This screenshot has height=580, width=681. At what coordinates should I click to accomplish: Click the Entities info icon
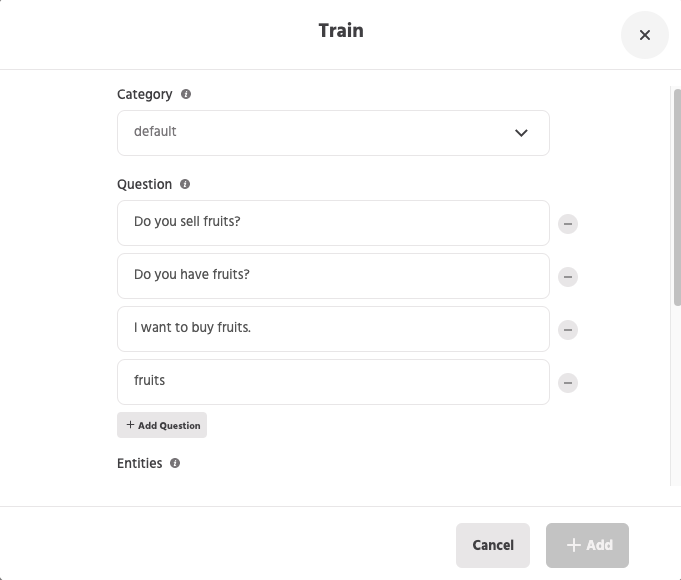175,463
